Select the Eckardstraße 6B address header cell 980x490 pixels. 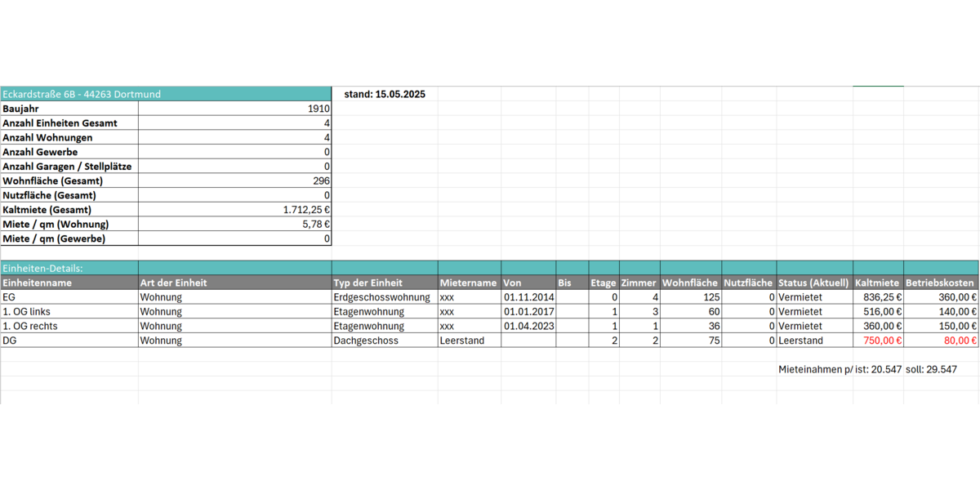(82, 94)
